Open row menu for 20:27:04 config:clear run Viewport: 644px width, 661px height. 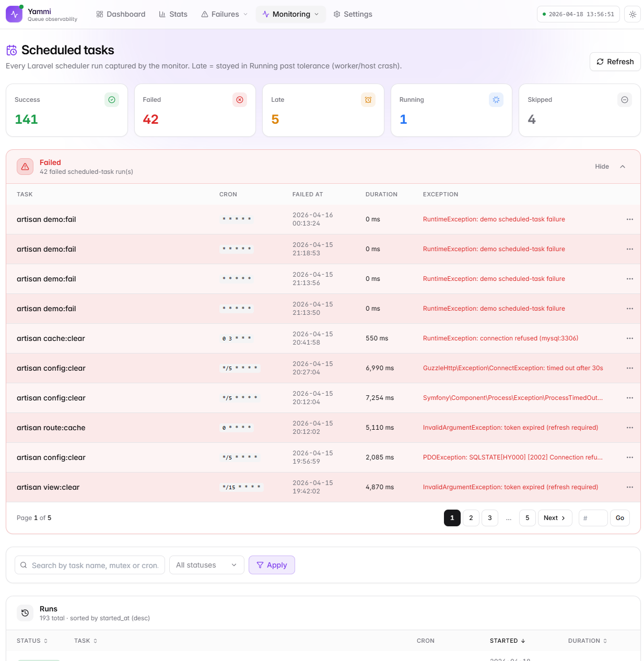click(630, 368)
